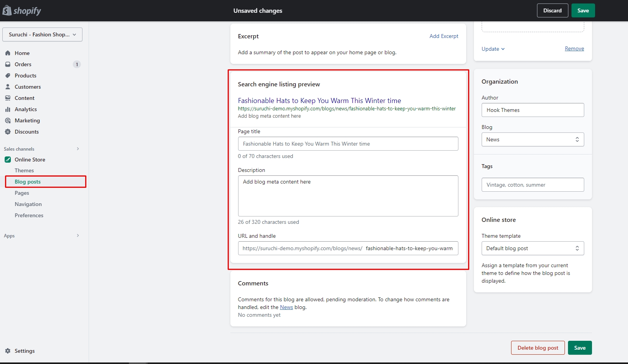The image size is (628, 364).
Task: Click the Analytics bar chart icon
Action: 8,109
